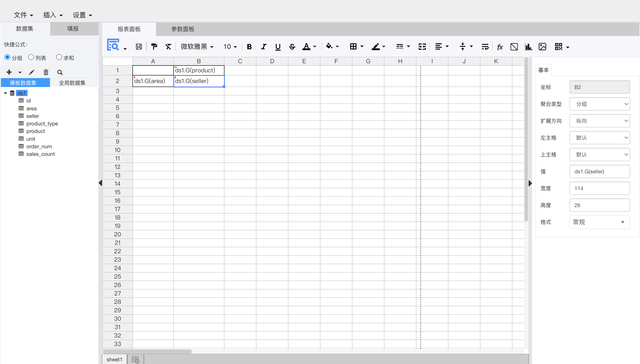Screen dimensions: 640x364
Task: Select the sales_count field in ds1
Action: click(x=40, y=154)
